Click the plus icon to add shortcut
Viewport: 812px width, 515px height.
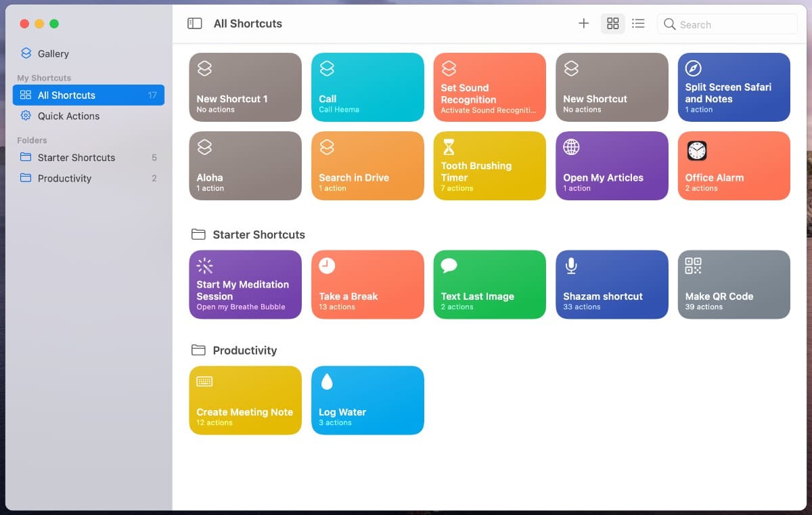coord(583,24)
